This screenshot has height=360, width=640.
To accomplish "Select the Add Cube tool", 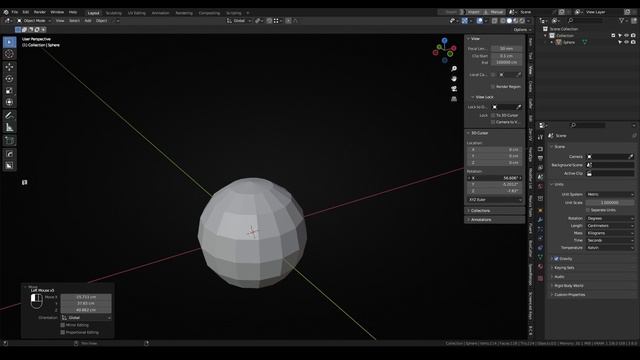I will (9, 141).
